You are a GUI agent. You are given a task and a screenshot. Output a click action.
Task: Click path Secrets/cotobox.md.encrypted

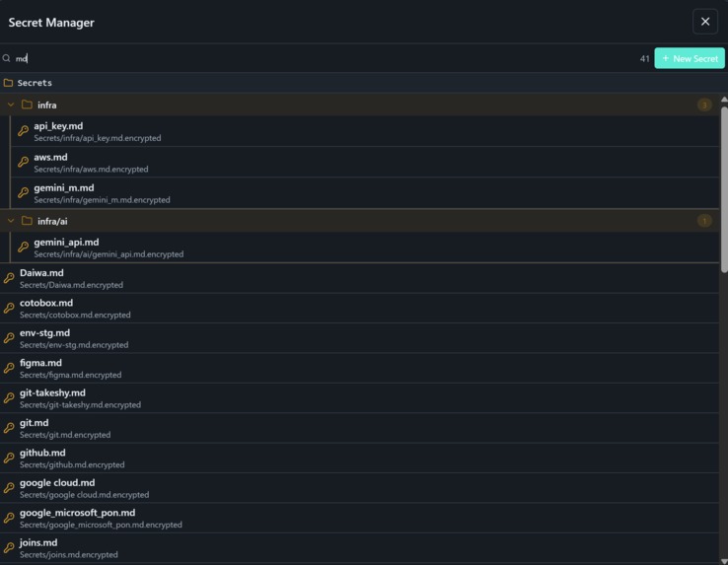(75, 316)
